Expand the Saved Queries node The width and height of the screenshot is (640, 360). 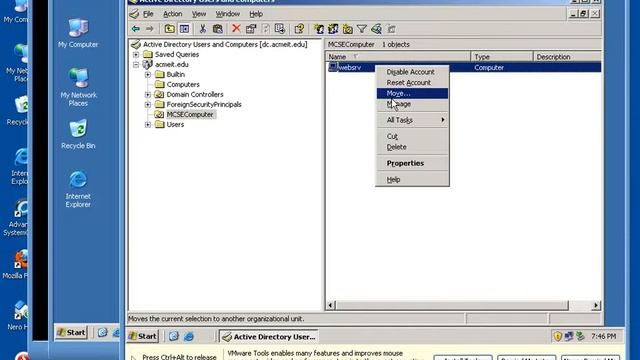click(x=136, y=54)
